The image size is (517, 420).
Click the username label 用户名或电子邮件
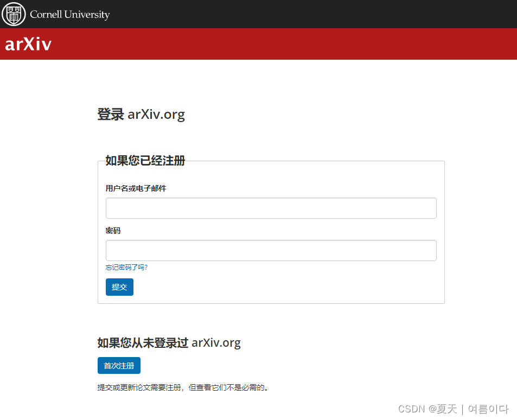click(136, 188)
